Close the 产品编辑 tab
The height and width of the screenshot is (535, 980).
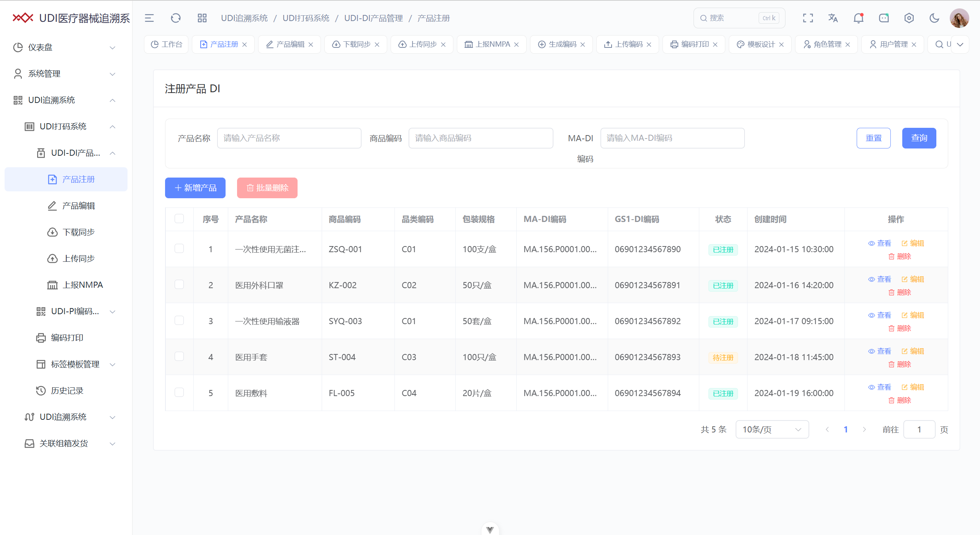point(311,44)
